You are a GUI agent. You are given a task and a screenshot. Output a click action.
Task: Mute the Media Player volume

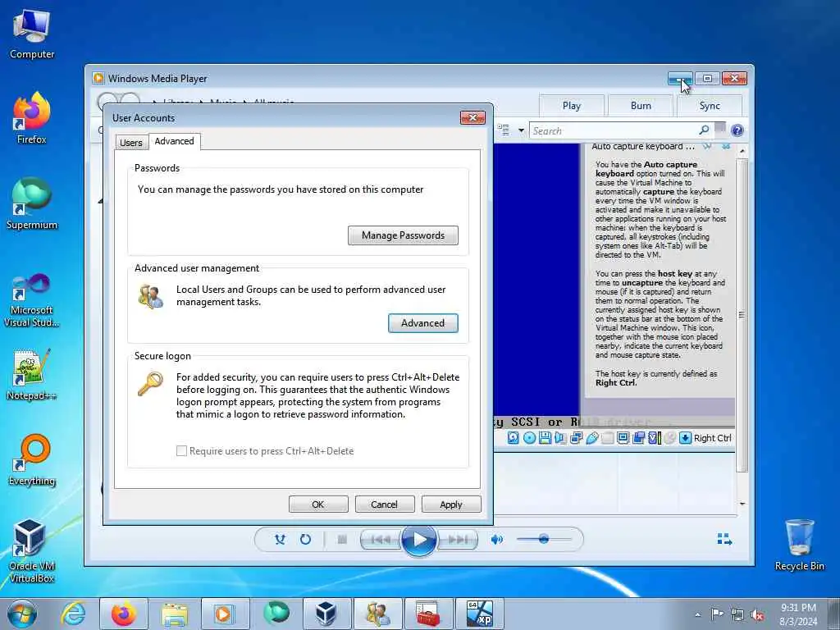pyautogui.click(x=496, y=540)
